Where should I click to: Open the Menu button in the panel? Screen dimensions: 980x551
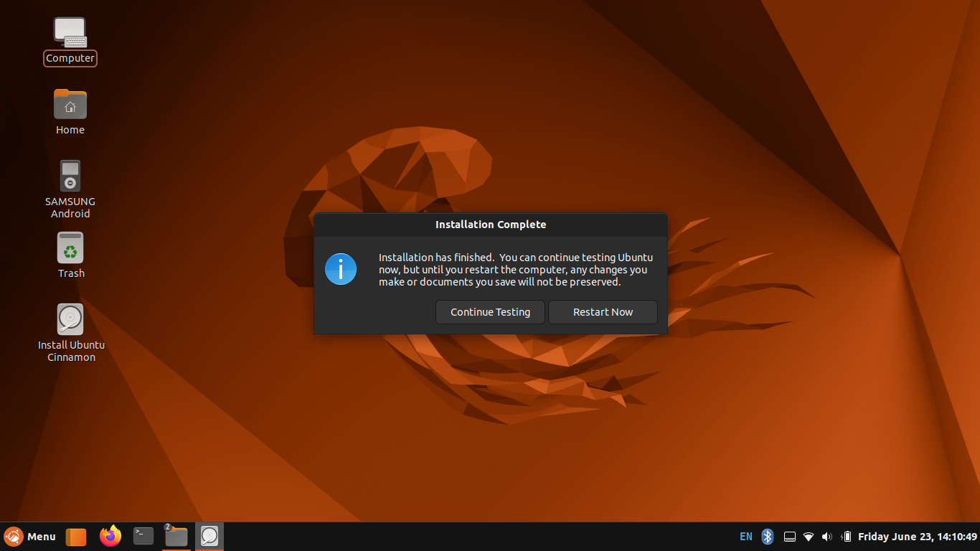[x=30, y=537]
